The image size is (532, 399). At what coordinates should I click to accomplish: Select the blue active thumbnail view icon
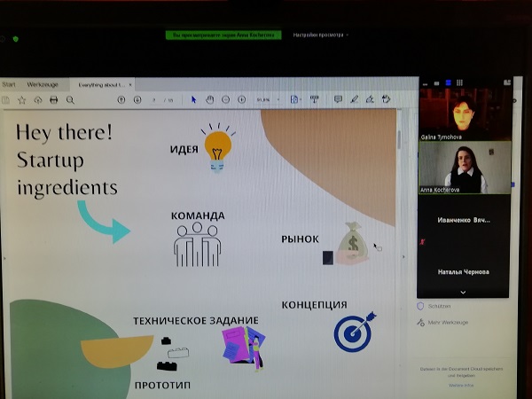[x=448, y=82]
